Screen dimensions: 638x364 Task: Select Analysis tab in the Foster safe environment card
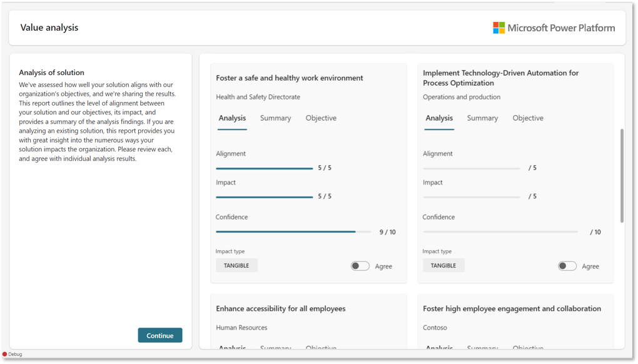[x=232, y=118]
